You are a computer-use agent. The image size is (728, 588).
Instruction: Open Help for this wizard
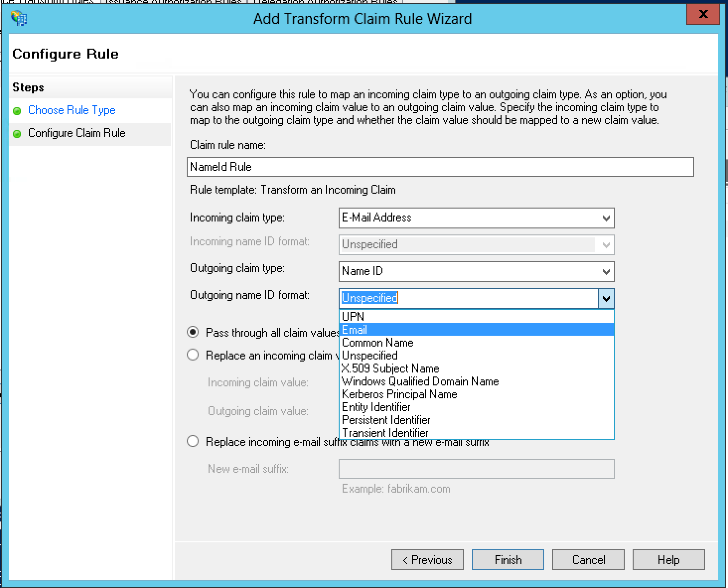668,560
